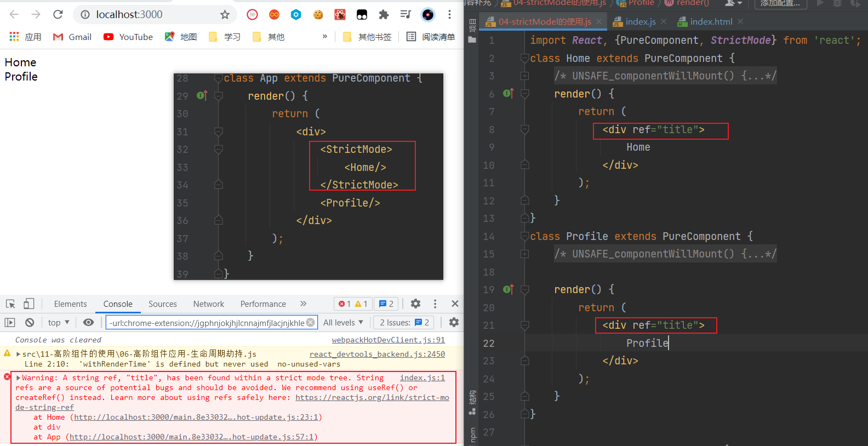Open the orange infinity extension icon
868x446 pixels.
coord(274,15)
